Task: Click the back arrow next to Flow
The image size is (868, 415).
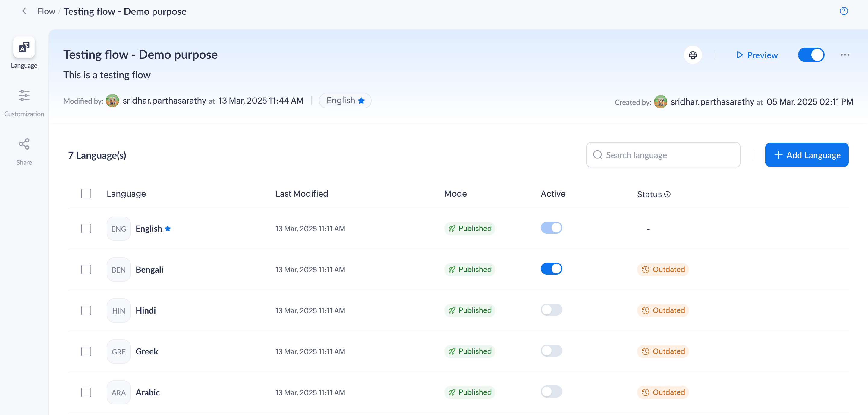Action: (24, 11)
